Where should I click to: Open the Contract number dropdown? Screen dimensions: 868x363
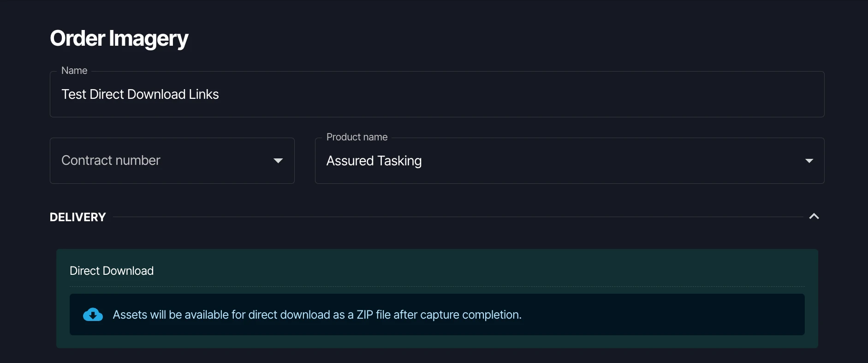tap(172, 161)
